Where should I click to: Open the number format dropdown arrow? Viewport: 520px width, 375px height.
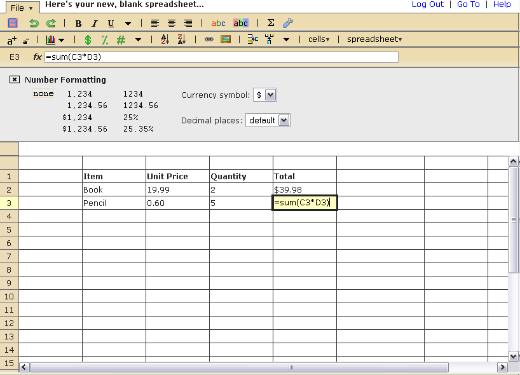[x=138, y=40]
